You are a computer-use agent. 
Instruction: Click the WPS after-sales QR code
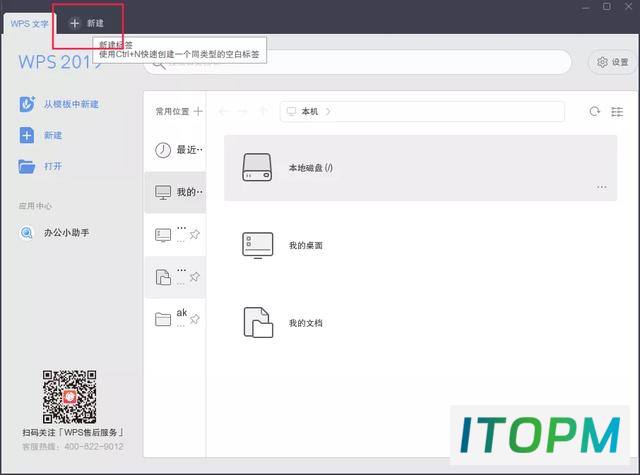(x=69, y=397)
